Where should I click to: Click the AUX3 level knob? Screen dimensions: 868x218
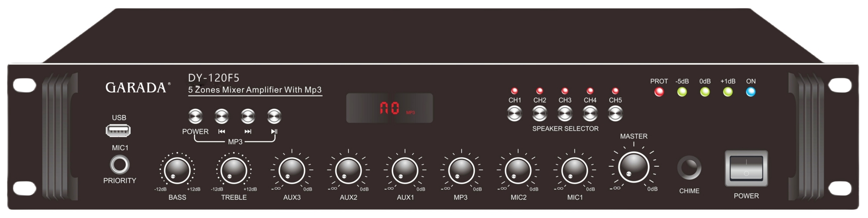(x=292, y=170)
